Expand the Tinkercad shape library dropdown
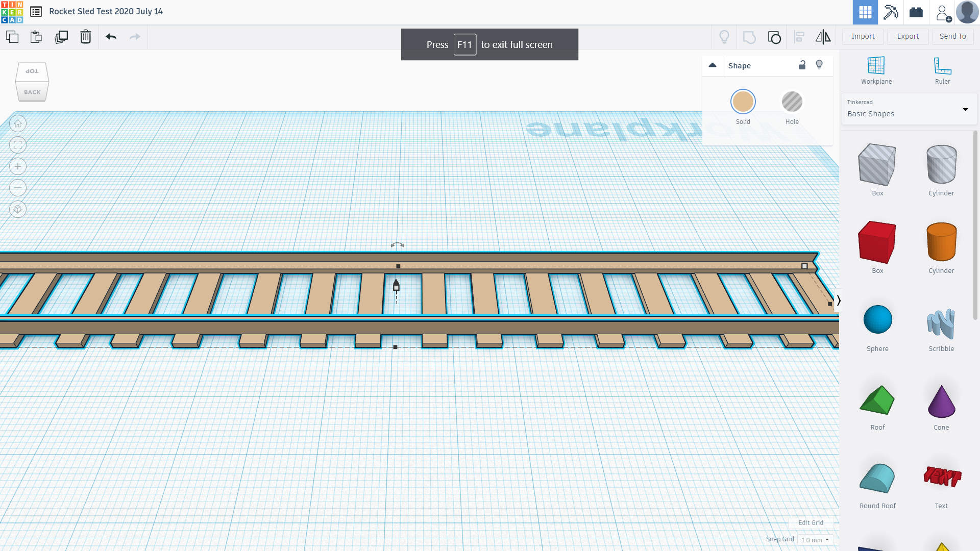This screenshot has width=980, height=551. [966, 109]
